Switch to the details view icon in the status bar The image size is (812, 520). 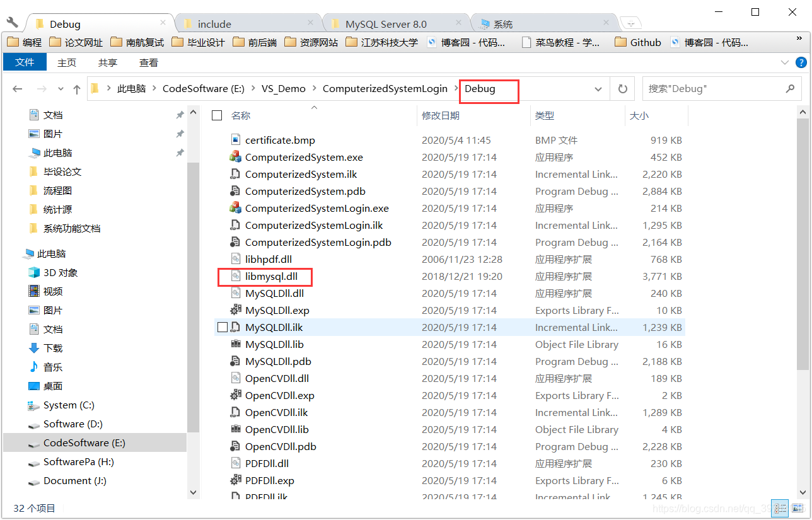780,507
